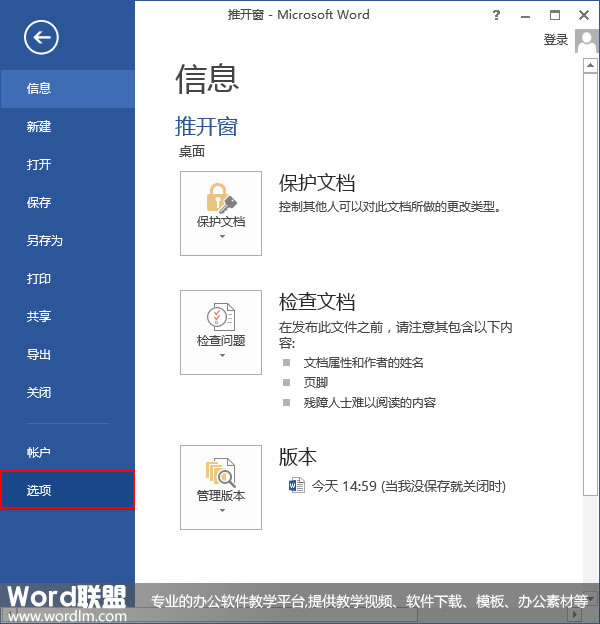Go to the 打印 page
The height and width of the screenshot is (624, 600).
(x=67, y=279)
